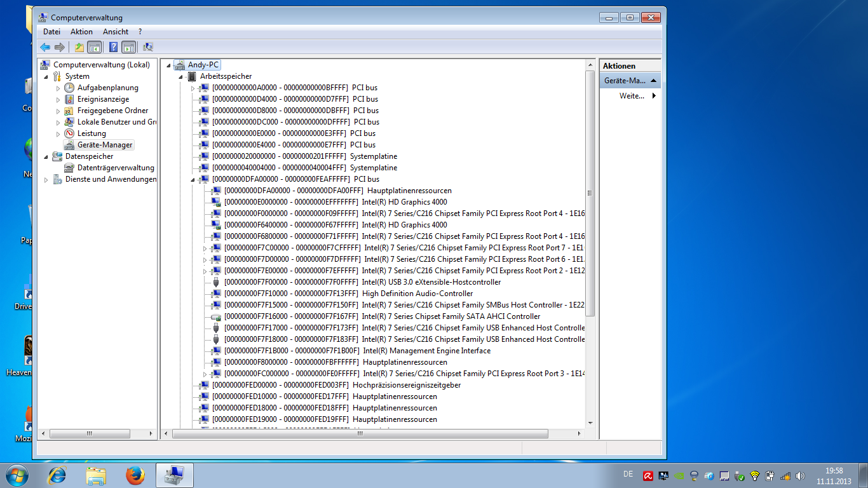Viewport: 868px width, 488px height.
Task: Click the NVIDIA tray icon
Action: 679,475
